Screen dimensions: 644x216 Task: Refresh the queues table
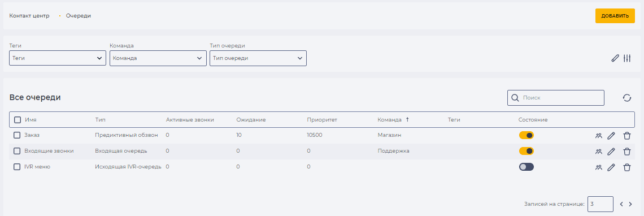626,98
